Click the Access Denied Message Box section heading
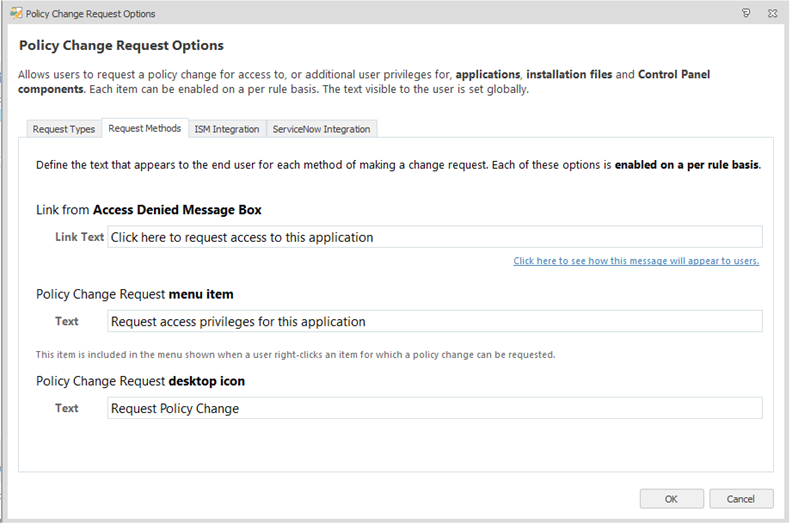 pos(149,209)
